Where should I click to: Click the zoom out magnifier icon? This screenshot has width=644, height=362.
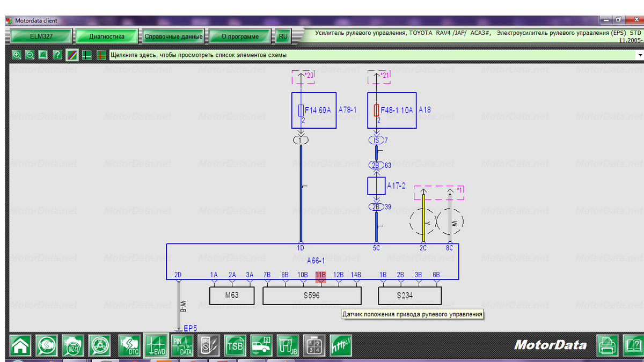30,55
